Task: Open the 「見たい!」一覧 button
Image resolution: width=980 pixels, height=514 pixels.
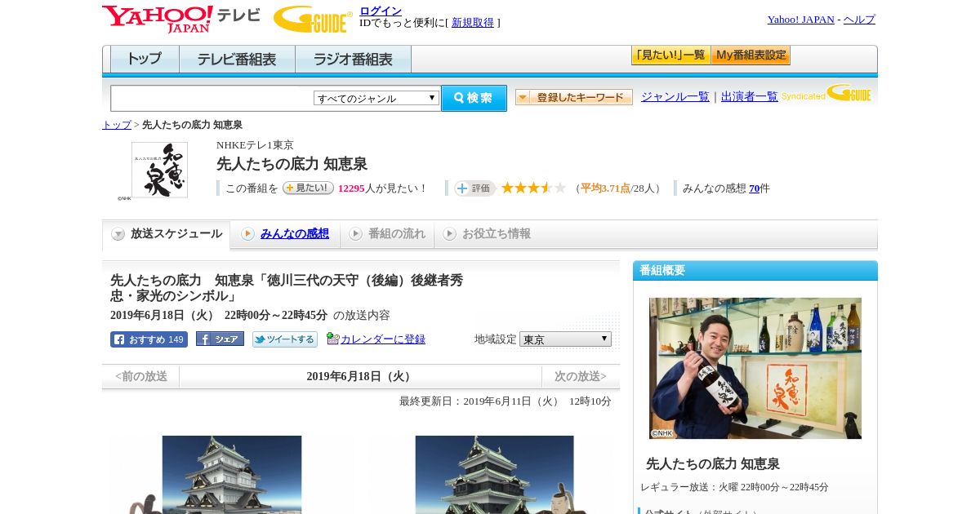Action: [x=670, y=55]
